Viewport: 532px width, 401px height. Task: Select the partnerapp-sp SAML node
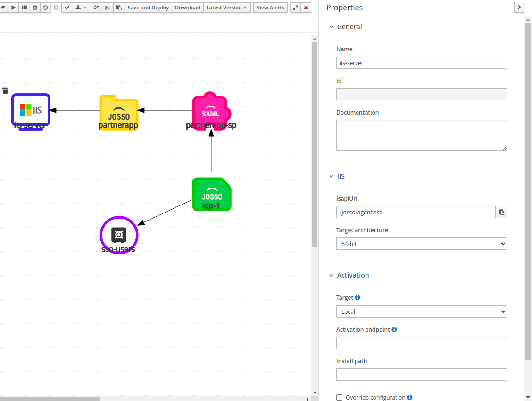pos(211,111)
